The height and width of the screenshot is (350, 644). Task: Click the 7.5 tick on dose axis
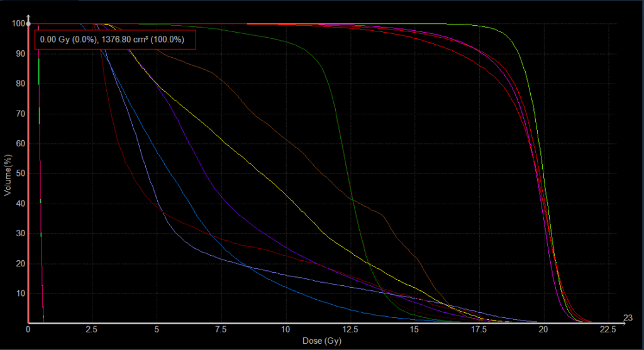click(221, 329)
